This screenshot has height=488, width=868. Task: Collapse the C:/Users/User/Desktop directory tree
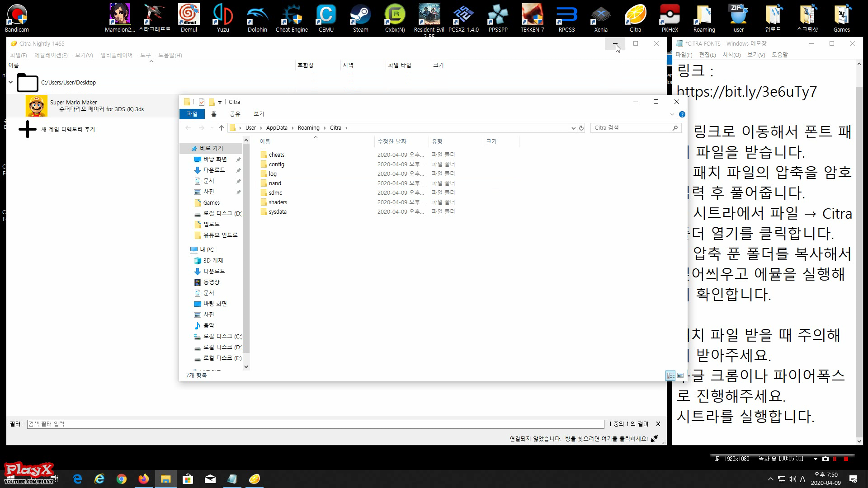point(11,82)
